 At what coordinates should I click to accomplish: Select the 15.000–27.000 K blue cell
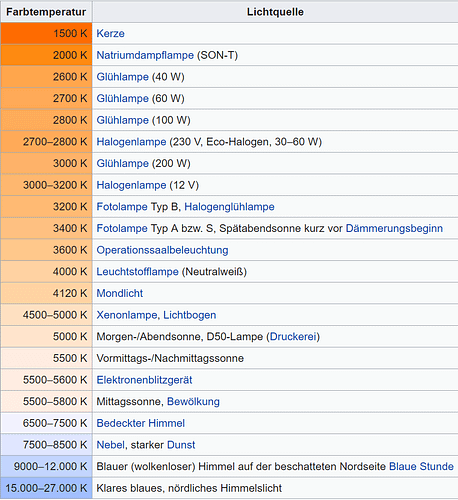pos(46,488)
